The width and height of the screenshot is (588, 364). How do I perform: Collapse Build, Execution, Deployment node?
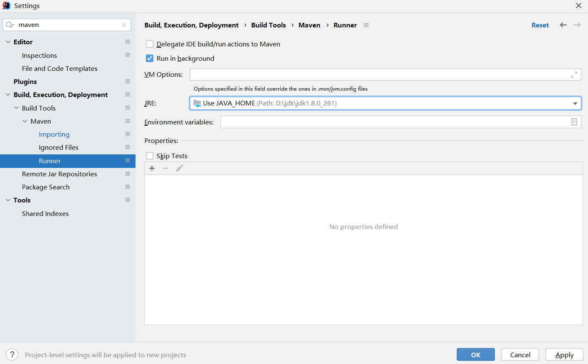click(x=8, y=95)
